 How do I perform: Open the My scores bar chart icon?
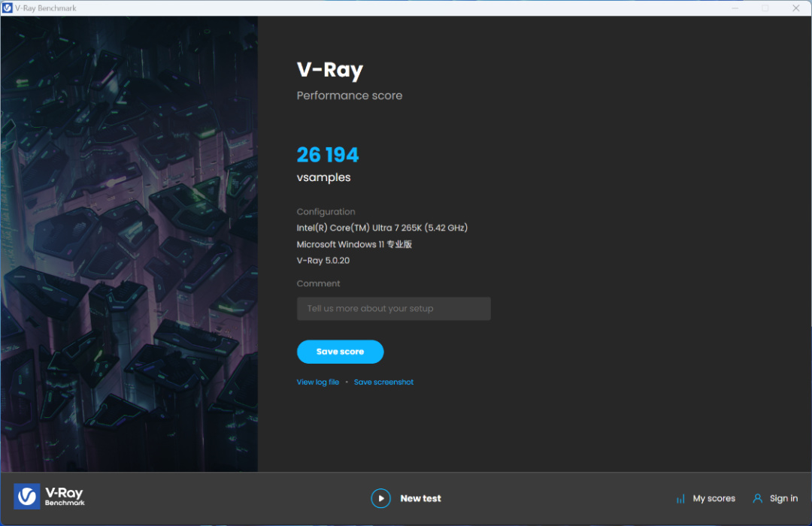click(680, 499)
